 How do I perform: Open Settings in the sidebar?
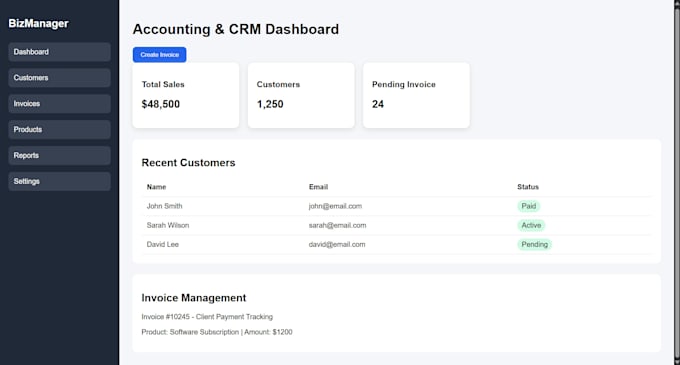59,181
